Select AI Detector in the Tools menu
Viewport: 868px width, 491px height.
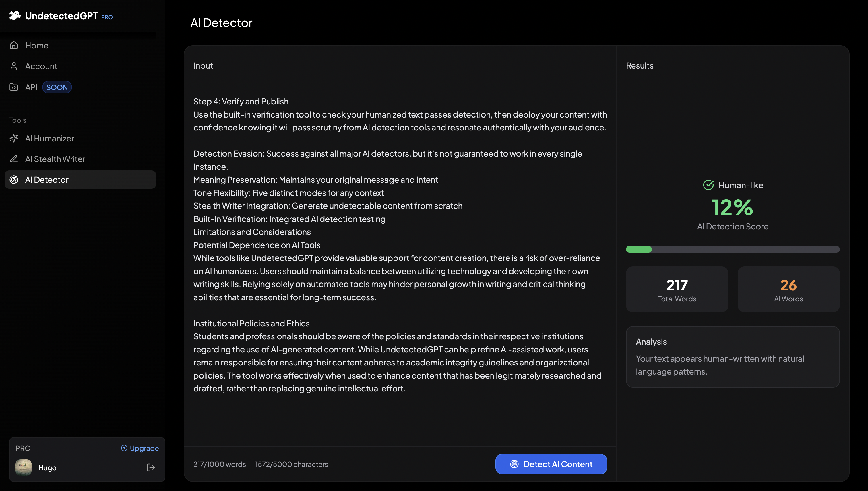[x=47, y=180]
